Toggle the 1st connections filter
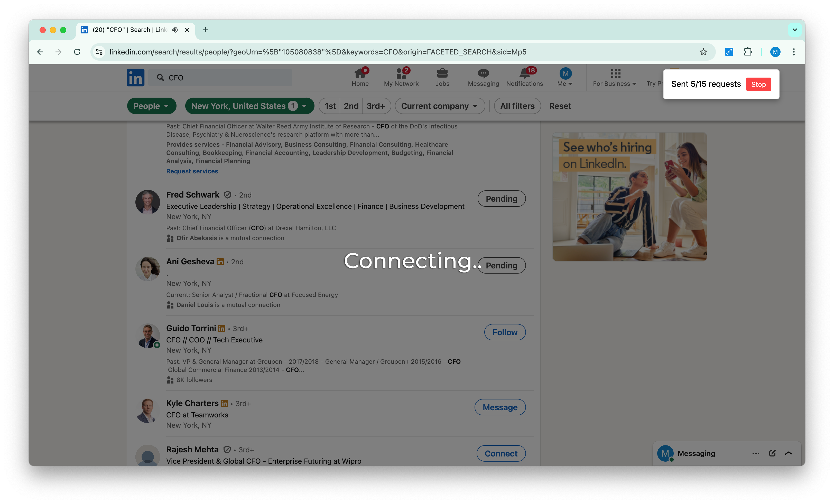This screenshot has width=834, height=504. click(330, 106)
